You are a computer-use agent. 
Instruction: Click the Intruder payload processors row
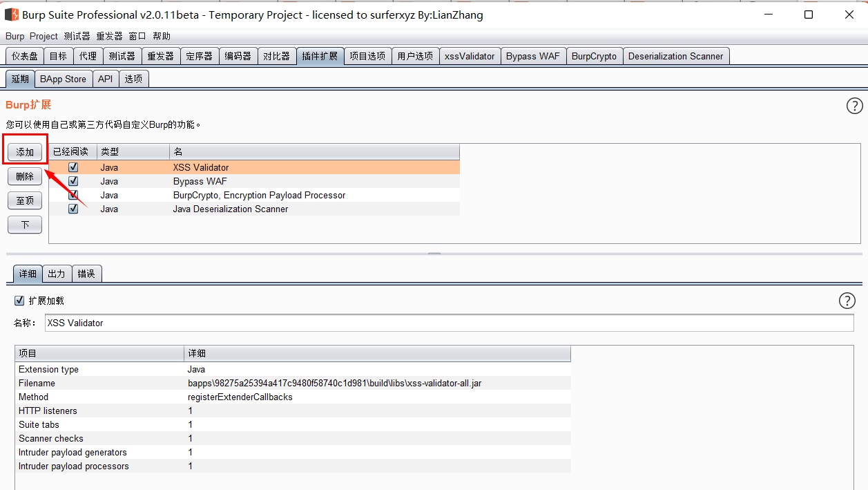pos(293,466)
